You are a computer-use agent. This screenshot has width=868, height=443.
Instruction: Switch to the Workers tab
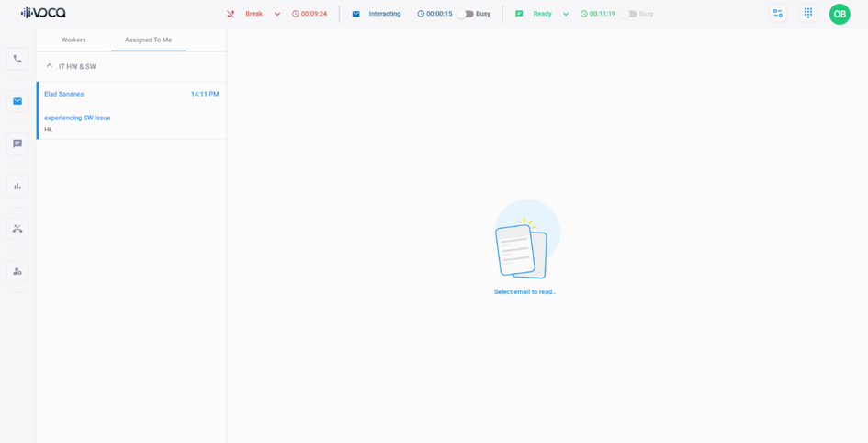73,40
